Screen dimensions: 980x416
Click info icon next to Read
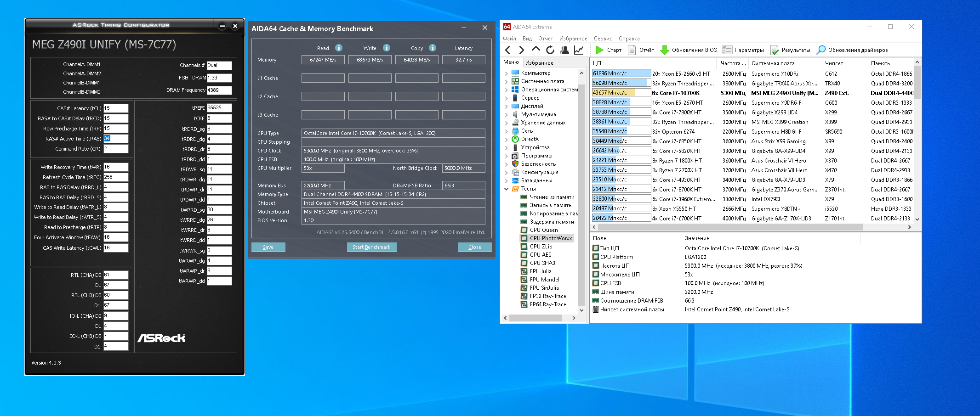tap(339, 48)
